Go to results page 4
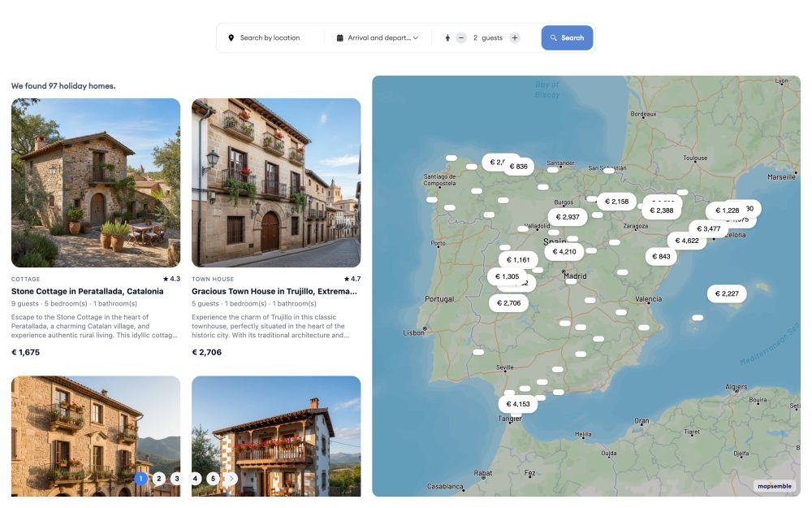Image resolution: width=812 pixels, height=508 pixels. pyautogui.click(x=195, y=479)
